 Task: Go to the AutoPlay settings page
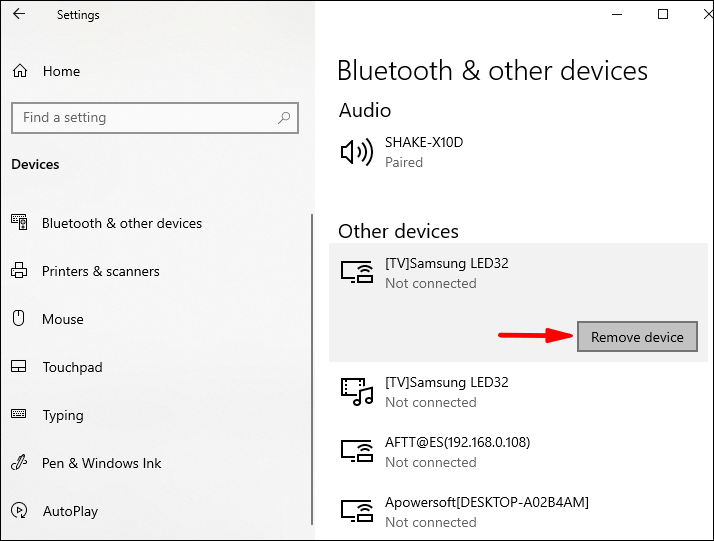point(70,511)
